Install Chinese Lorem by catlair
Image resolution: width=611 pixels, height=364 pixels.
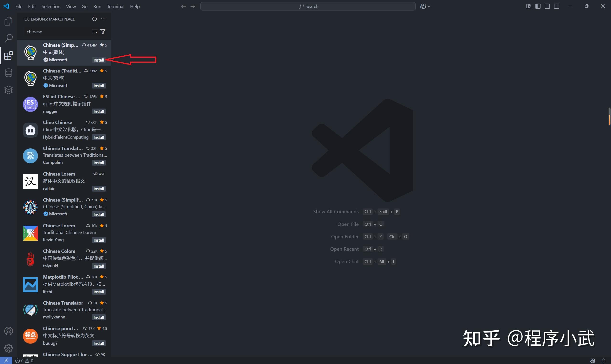click(x=99, y=189)
